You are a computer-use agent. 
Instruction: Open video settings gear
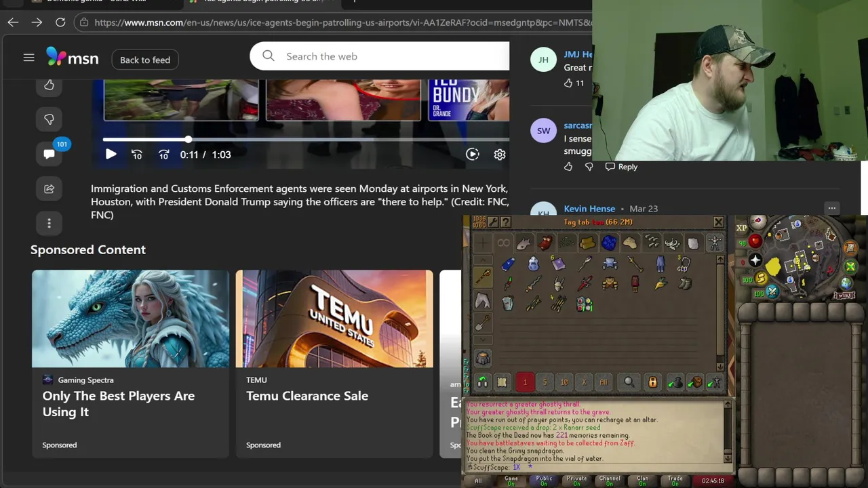[500, 155]
